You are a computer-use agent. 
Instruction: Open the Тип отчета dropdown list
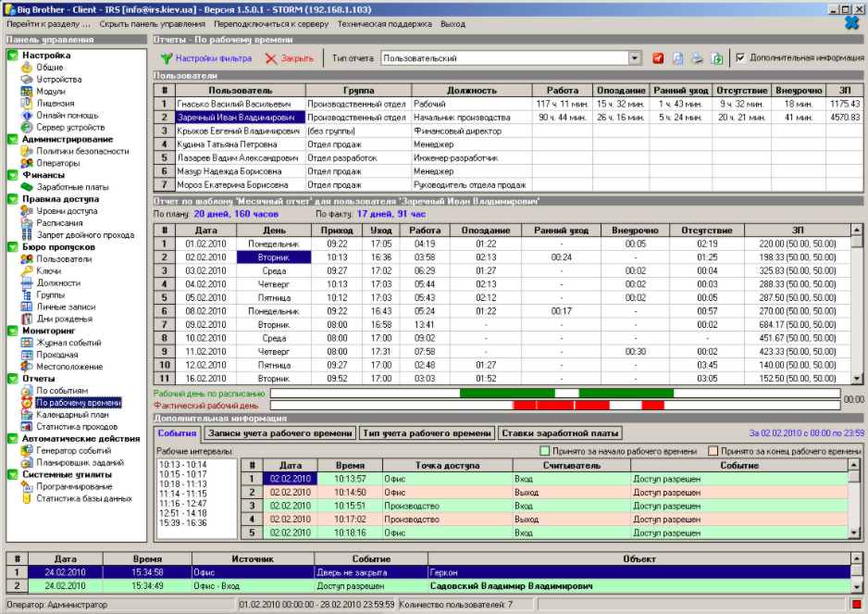635,58
